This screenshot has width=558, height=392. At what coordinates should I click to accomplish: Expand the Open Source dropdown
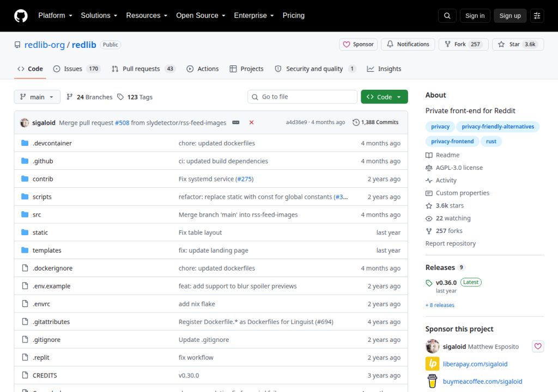pos(201,16)
